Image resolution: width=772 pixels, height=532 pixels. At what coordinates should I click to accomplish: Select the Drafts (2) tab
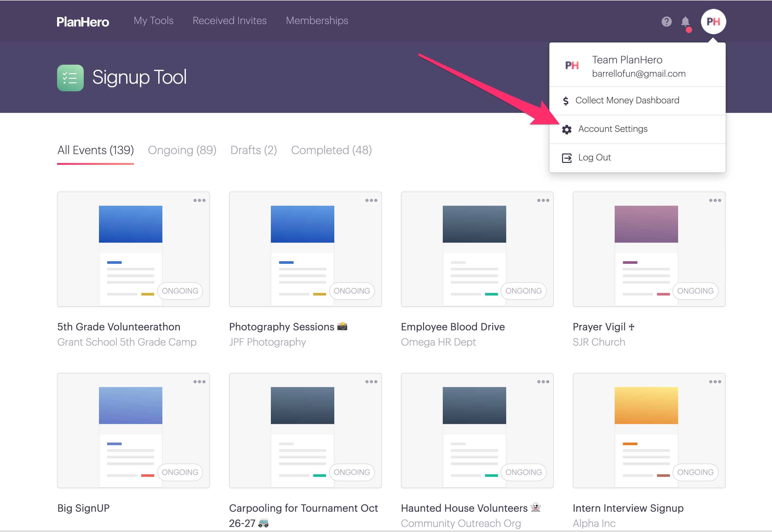(253, 150)
